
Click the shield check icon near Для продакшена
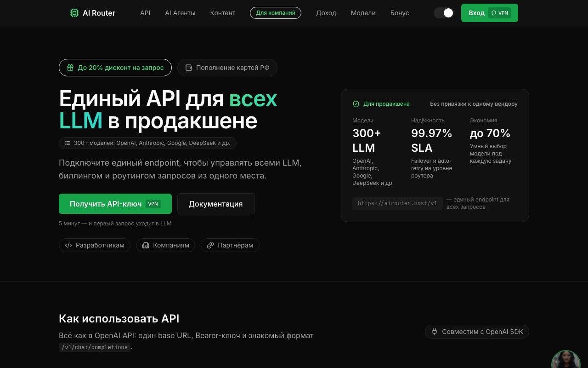[x=356, y=104]
